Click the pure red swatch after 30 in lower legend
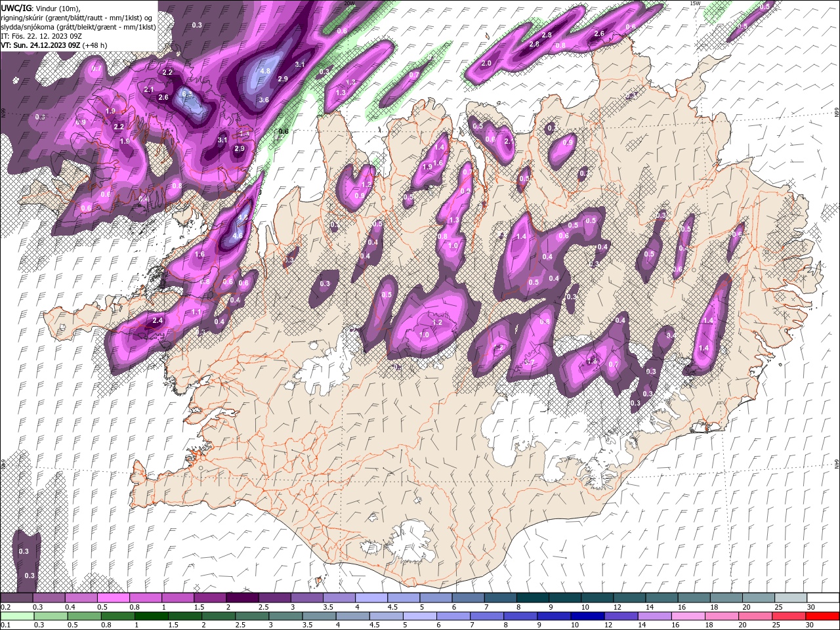This screenshot has width=840, height=630. [x=822, y=616]
